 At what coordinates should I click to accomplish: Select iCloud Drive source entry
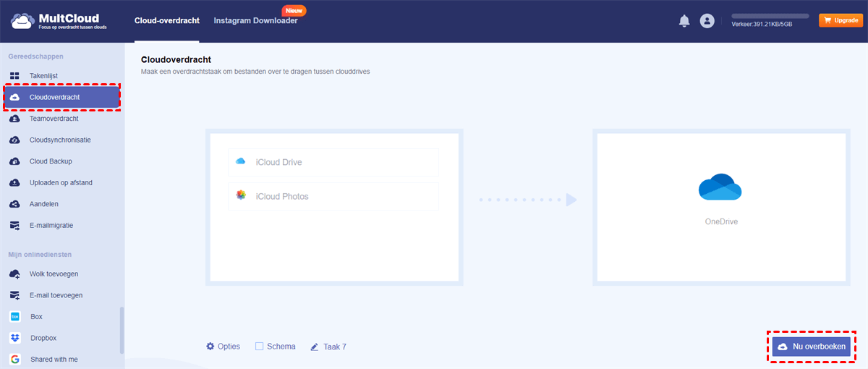(333, 162)
